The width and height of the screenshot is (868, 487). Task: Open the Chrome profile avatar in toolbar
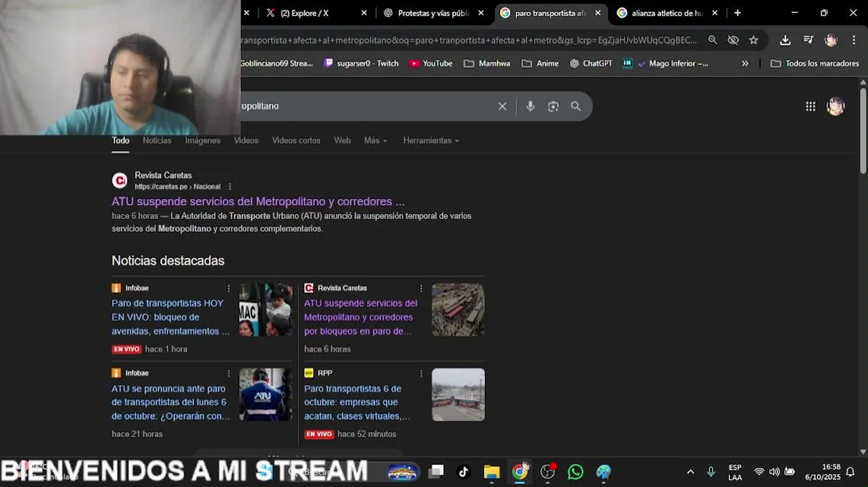point(831,40)
